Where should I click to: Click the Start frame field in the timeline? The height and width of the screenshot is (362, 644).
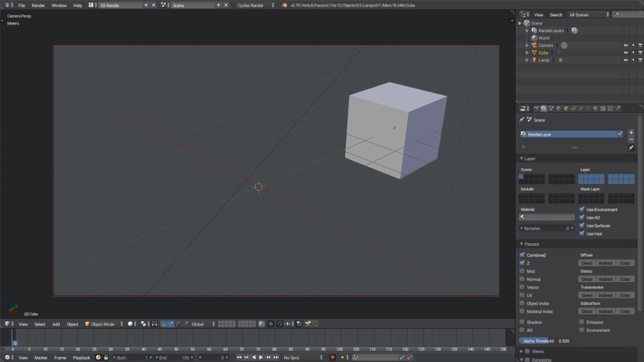(134, 357)
